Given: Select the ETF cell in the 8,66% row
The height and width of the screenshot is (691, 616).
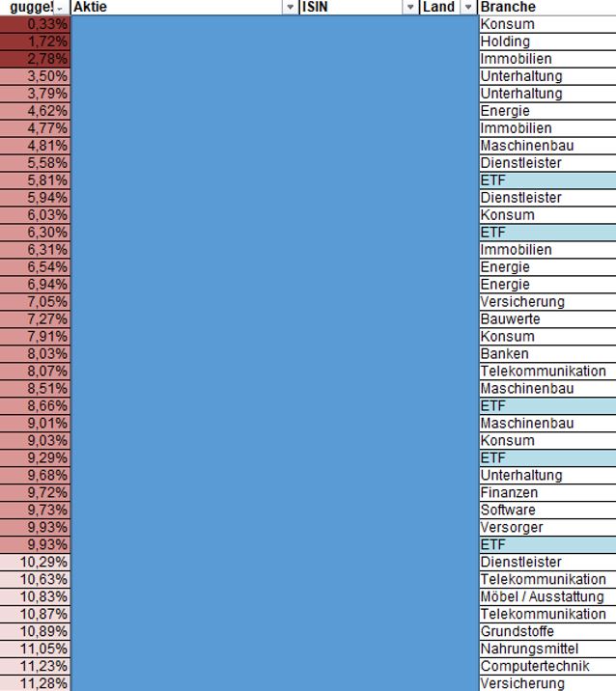Looking at the screenshot, I should 547,406.
